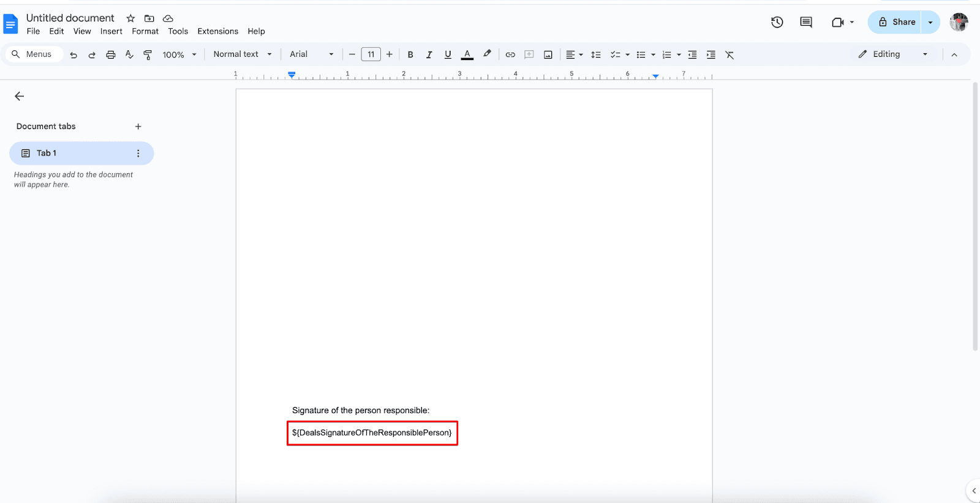This screenshot has width=980, height=503.
Task: Toggle Bold formatting
Action: 410,54
